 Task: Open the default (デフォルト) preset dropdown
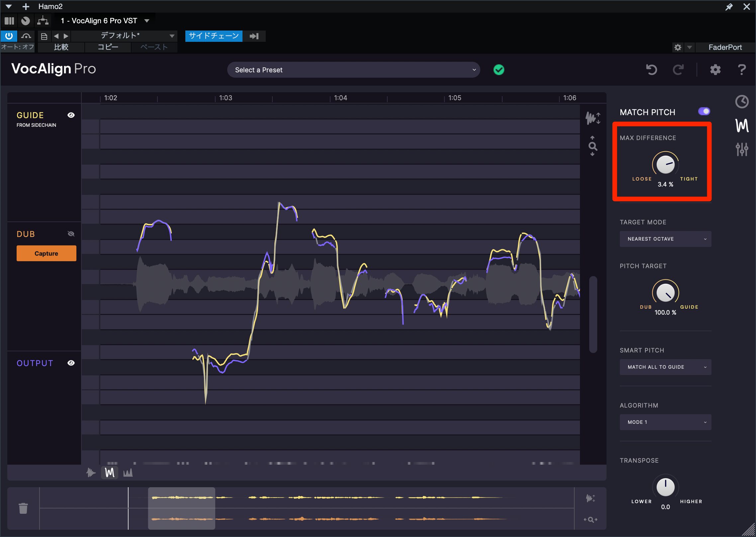124,36
